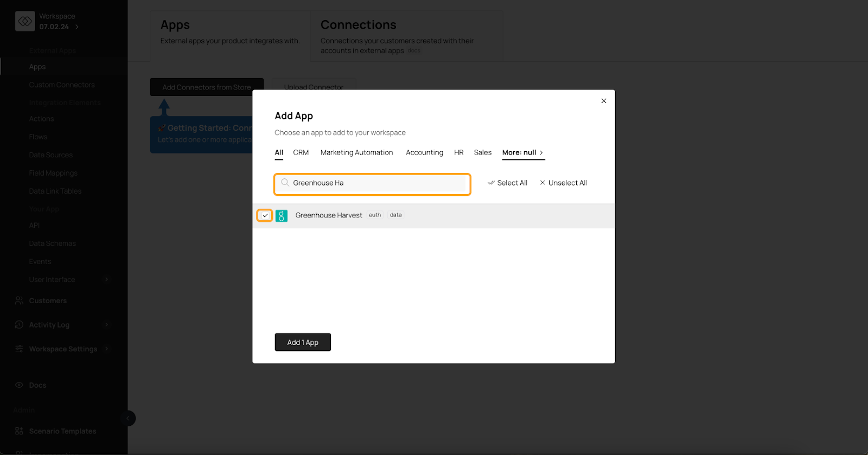Open Scenario Templates in the sidebar

click(63, 431)
